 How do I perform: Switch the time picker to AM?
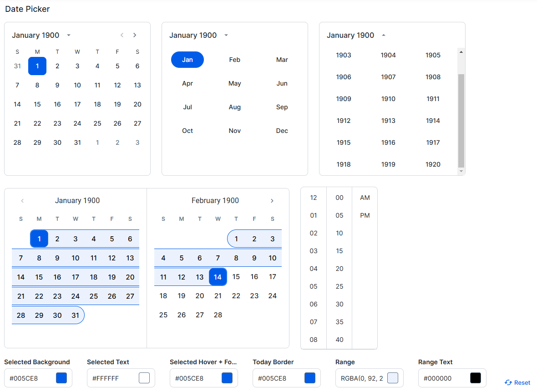365,197
